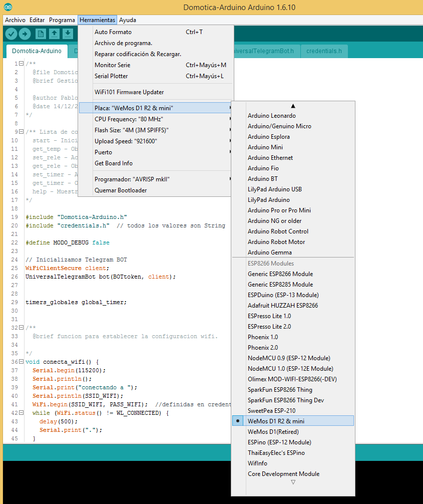Image resolution: width=423 pixels, height=504 pixels.
Task: Select the WeMos D1 R2 & mini board
Action: coord(293,421)
